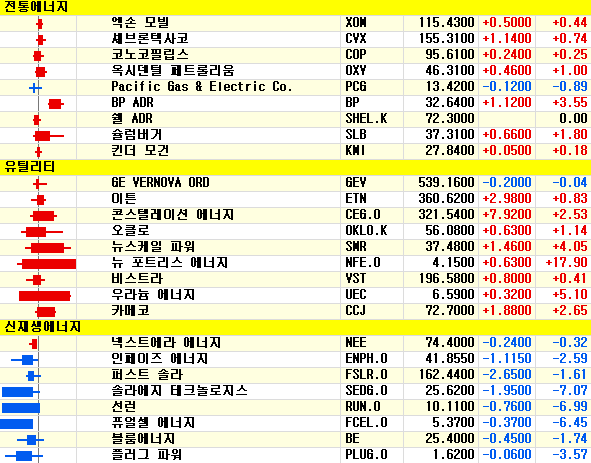Open the 엑손 모빌 stock row
Viewport: 591px width, 463px height.
click(296, 23)
